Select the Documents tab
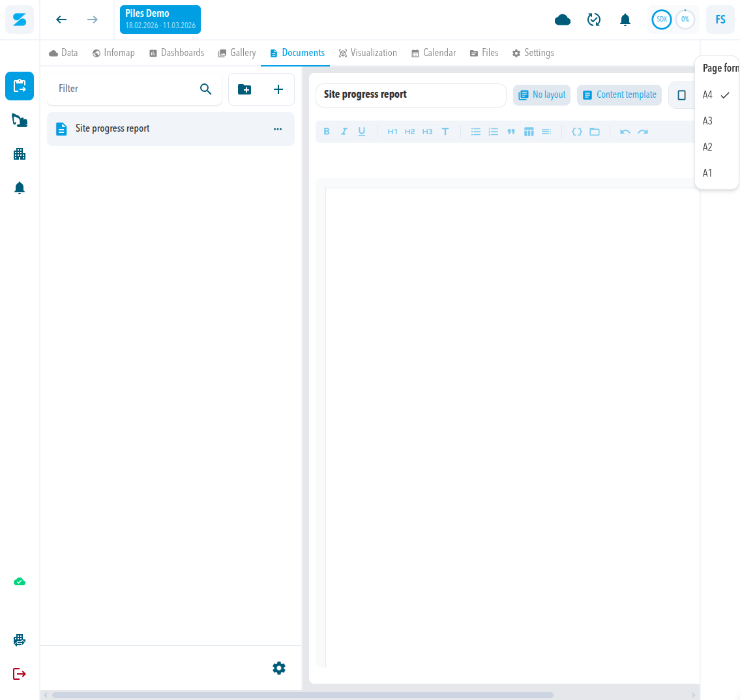Viewport: 740px width, 700px height. [x=297, y=53]
